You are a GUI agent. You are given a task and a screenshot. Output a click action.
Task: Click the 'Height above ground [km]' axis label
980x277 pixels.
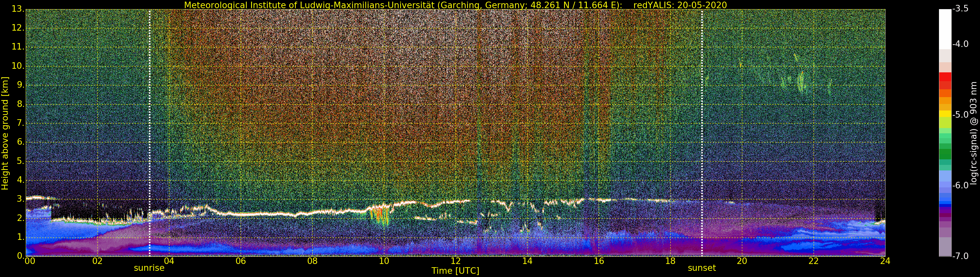point(5,133)
